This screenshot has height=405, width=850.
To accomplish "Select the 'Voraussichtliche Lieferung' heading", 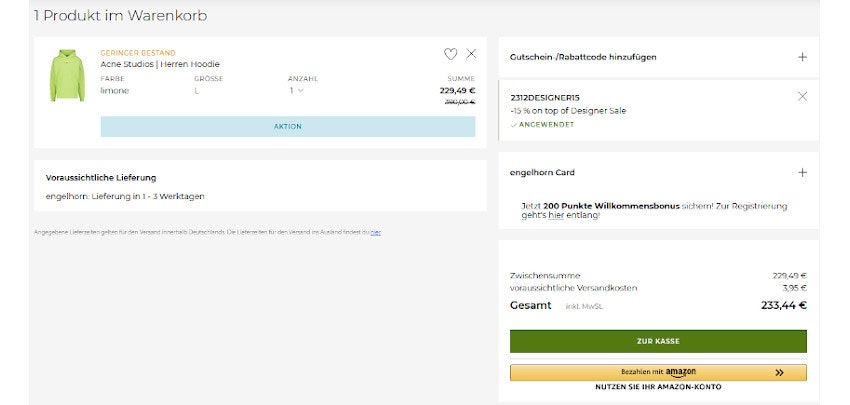I will (x=101, y=177).
